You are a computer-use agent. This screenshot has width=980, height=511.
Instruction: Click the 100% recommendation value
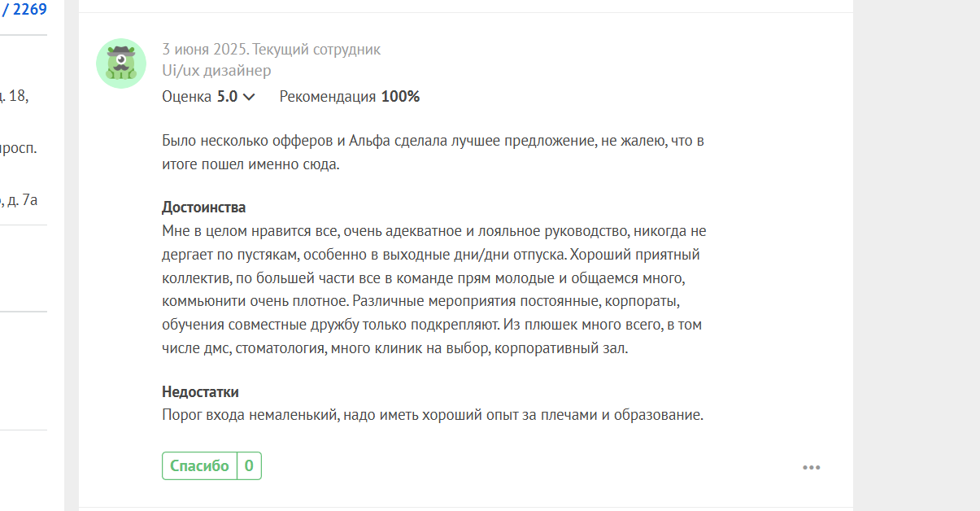[400, 97]
